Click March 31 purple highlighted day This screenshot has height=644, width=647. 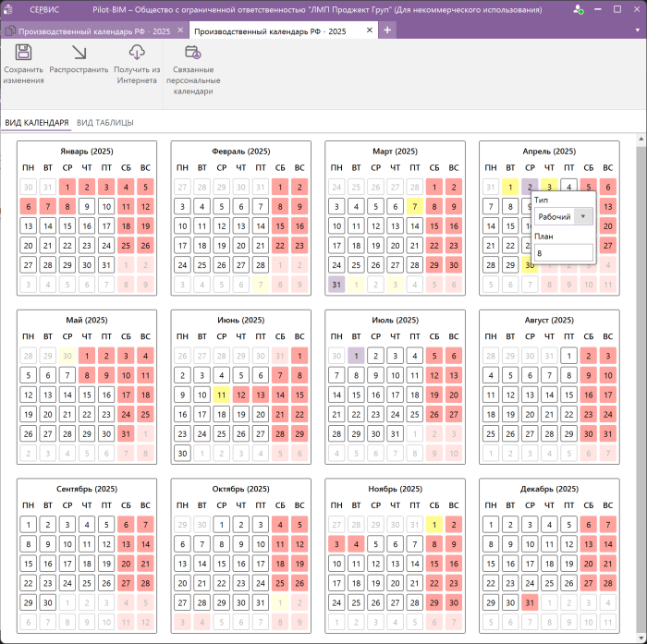[336, 285]
